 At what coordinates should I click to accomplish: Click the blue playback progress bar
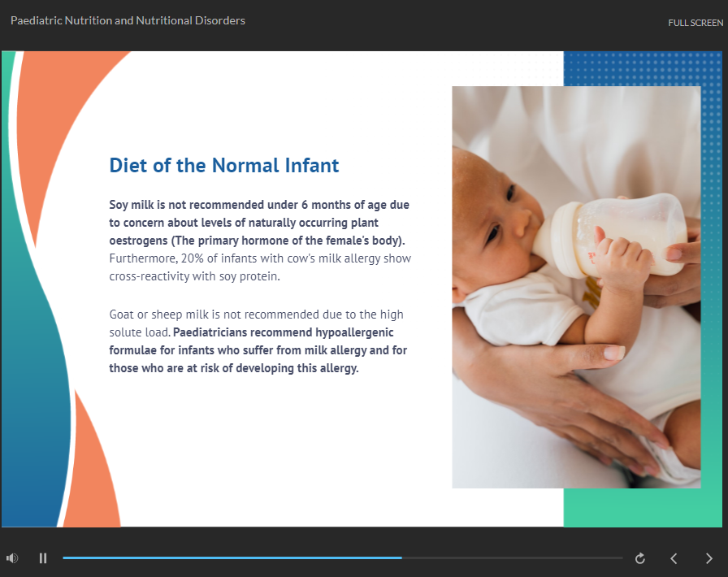pos(232,558)
